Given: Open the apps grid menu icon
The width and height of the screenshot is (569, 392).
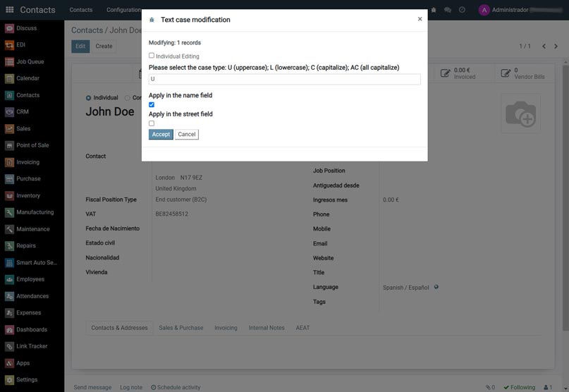Looking at the screenshot, I should tap(10, 10).
